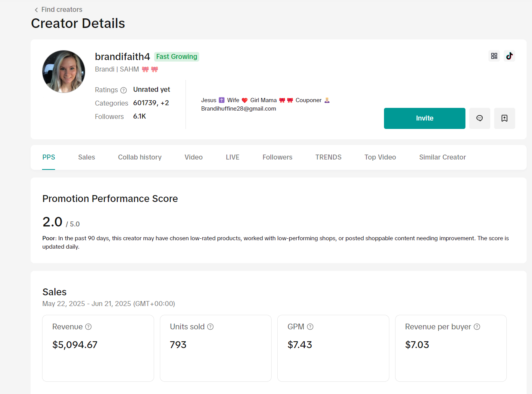Select the TRENDS tab
This screenshot has width=532, height=394.
(x=328, y=157)
